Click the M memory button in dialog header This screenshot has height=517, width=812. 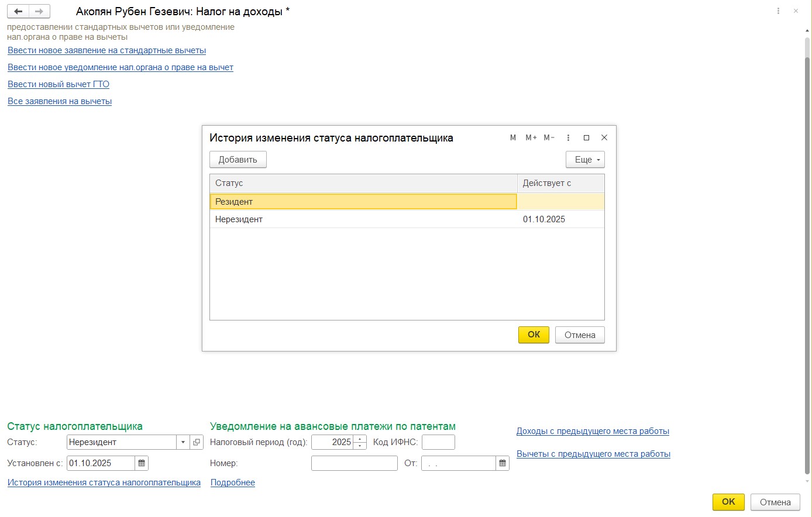click(513, 137)
